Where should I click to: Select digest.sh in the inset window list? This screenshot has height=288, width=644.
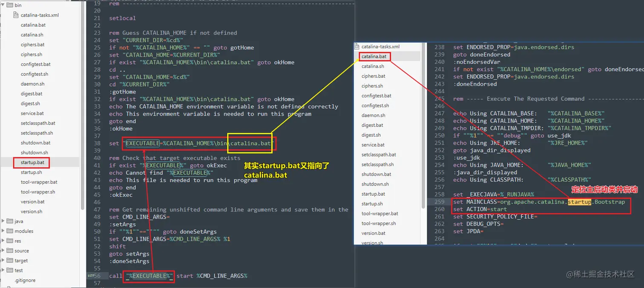click(371, 135)
